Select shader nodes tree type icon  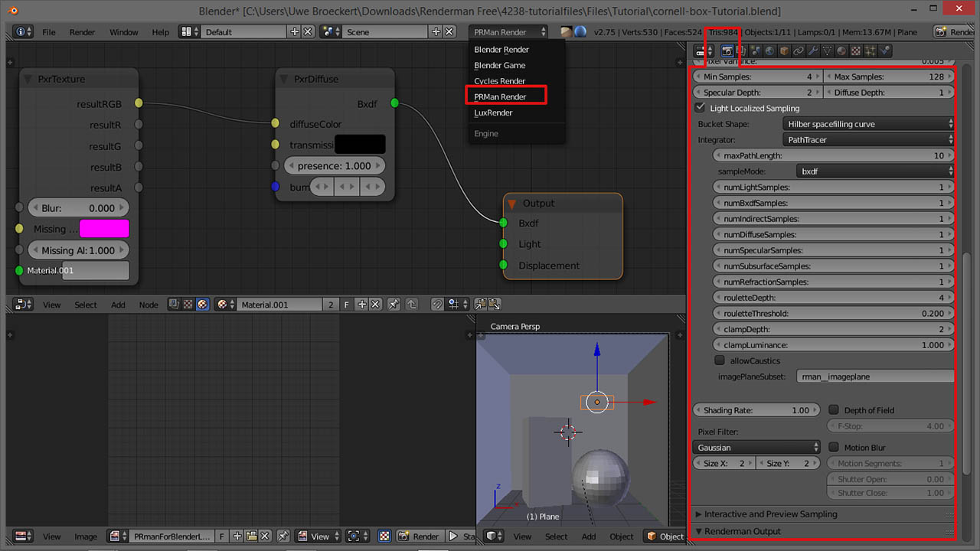pos(203,305)
